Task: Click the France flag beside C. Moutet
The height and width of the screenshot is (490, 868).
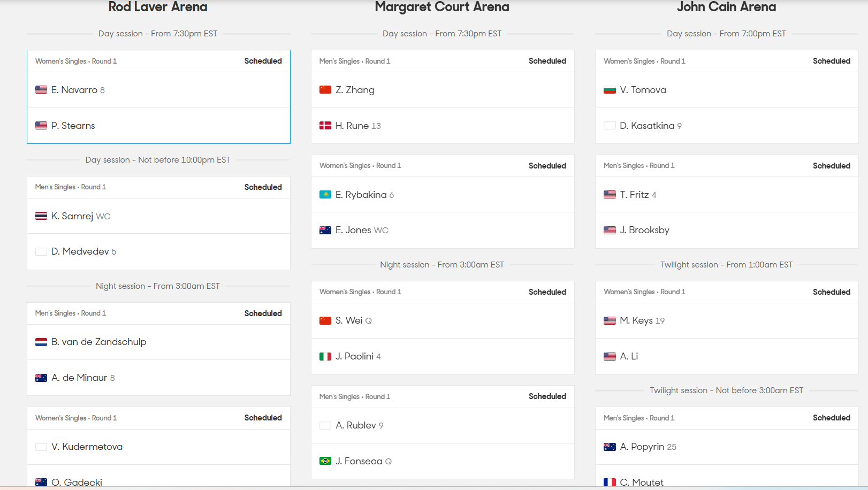Action: [610, 482]
